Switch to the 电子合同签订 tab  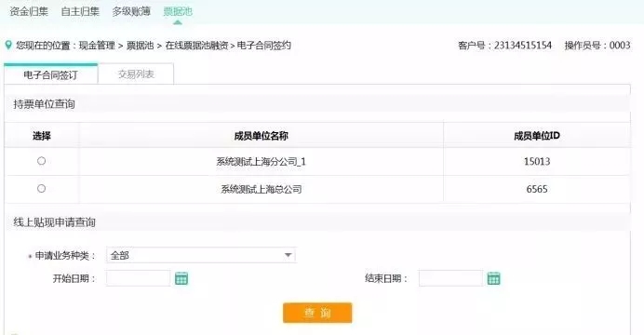(x=51, y=74)
